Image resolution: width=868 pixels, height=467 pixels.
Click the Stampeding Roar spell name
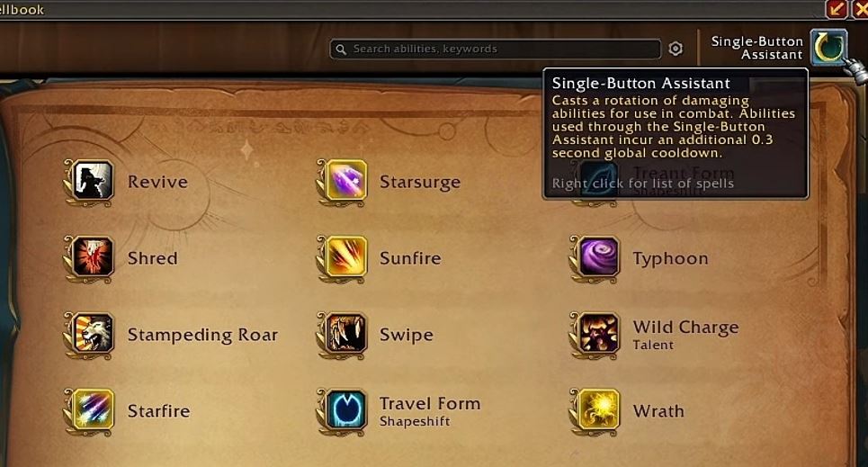point(202,335)
